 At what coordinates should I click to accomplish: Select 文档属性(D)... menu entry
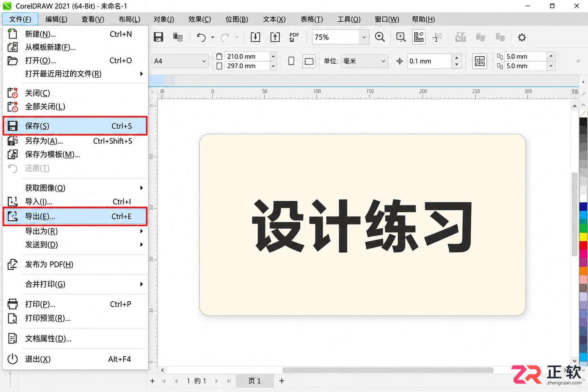[75, 339]
